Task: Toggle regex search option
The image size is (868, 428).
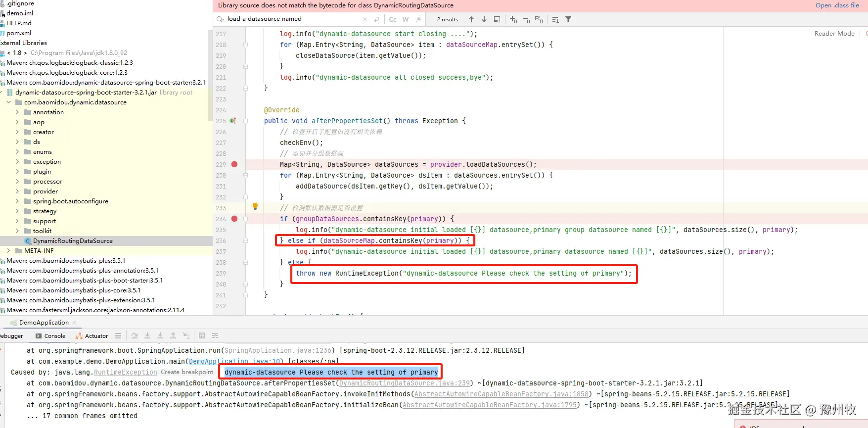Action: coord(418,19)
